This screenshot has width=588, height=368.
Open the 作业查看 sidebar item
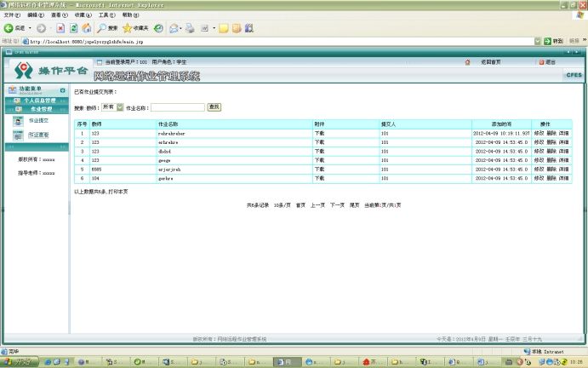click(38, 135)
